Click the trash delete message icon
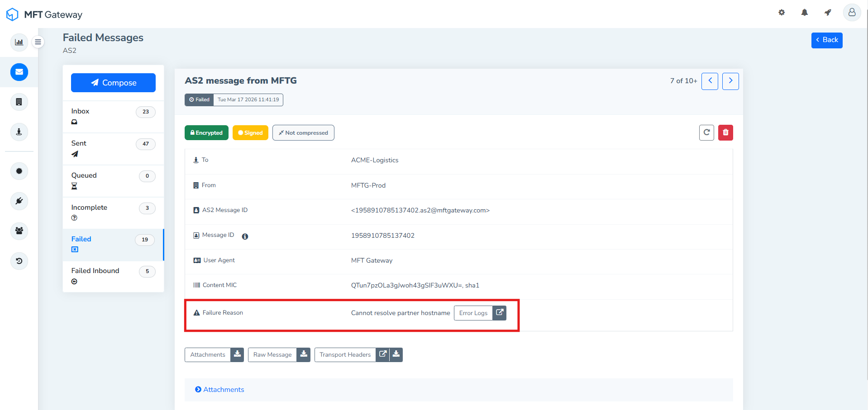868x410 pixels. (725, 132)
